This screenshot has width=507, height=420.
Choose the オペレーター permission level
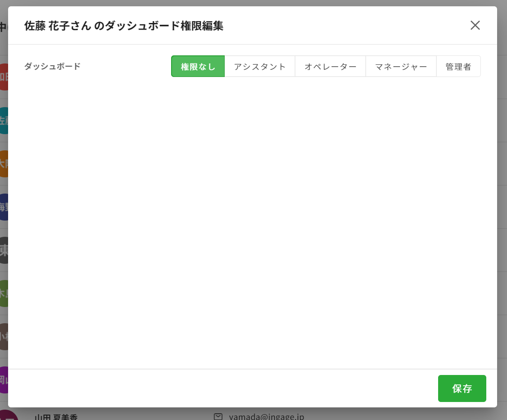point(330,67)
